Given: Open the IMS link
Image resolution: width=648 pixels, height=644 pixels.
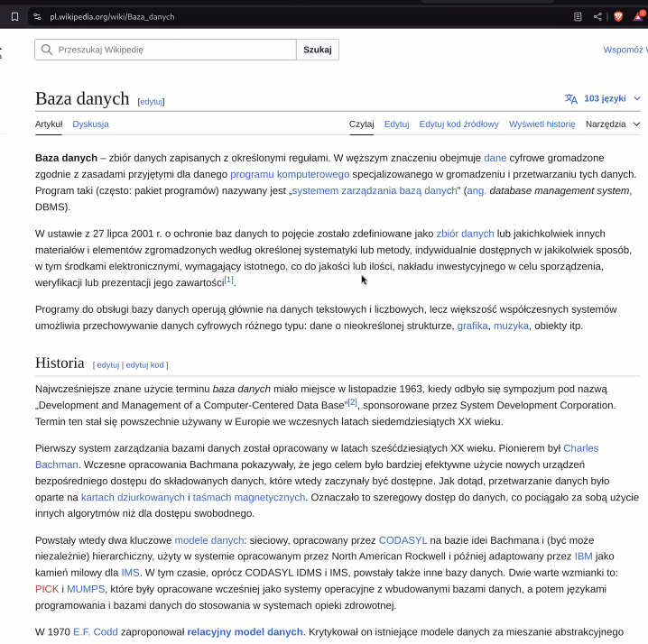Looking at the screenshot, I should (130, 573).
